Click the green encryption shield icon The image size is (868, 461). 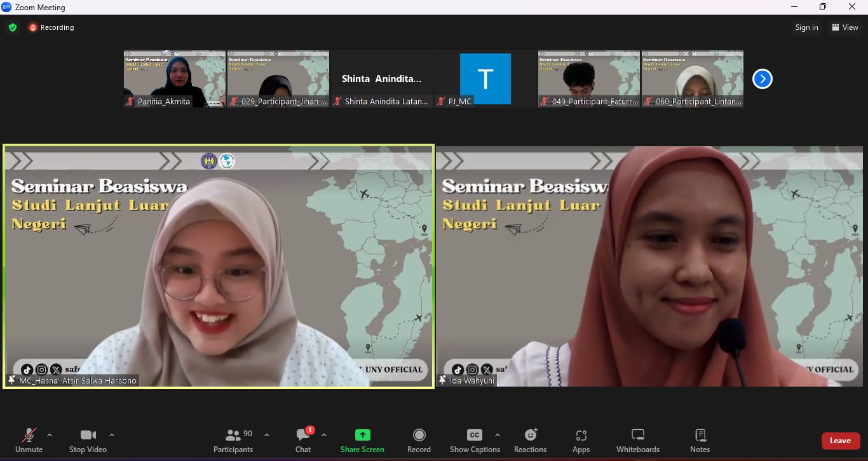tap(13, 27)
